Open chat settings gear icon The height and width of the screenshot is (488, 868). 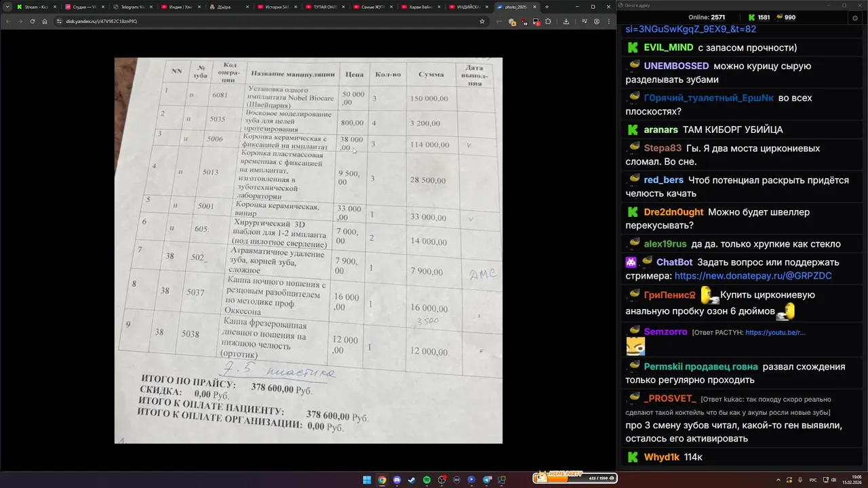pos(854,18)
